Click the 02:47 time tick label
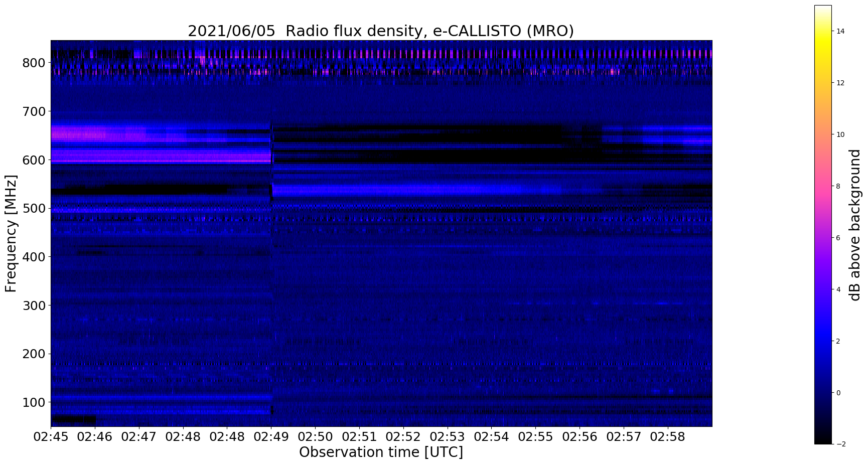Screen dimensions: 868x465 click(139, 437)
